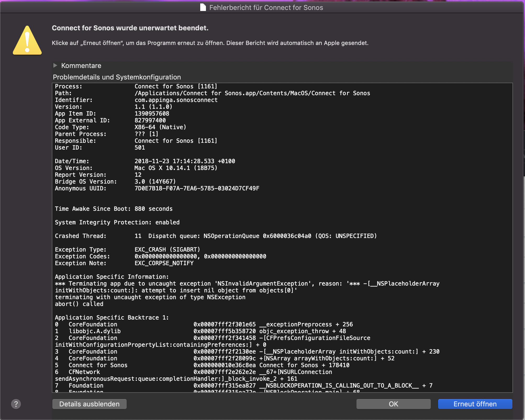Click the Exception Note EXC_CORPSE_NOTIFY value
Viewport: 525px width, 420px height.
click(x=164, y=263)
